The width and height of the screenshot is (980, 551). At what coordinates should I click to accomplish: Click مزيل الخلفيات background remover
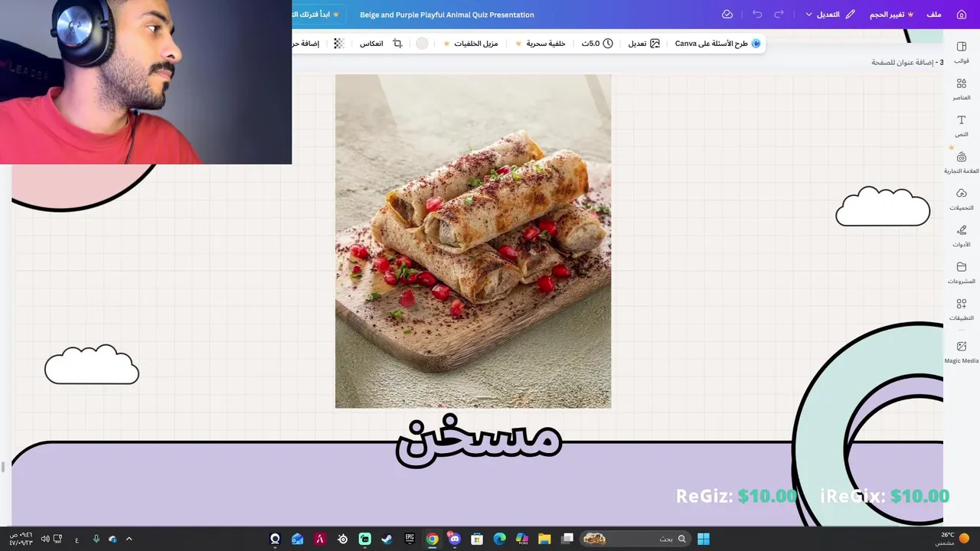[471, 44]
